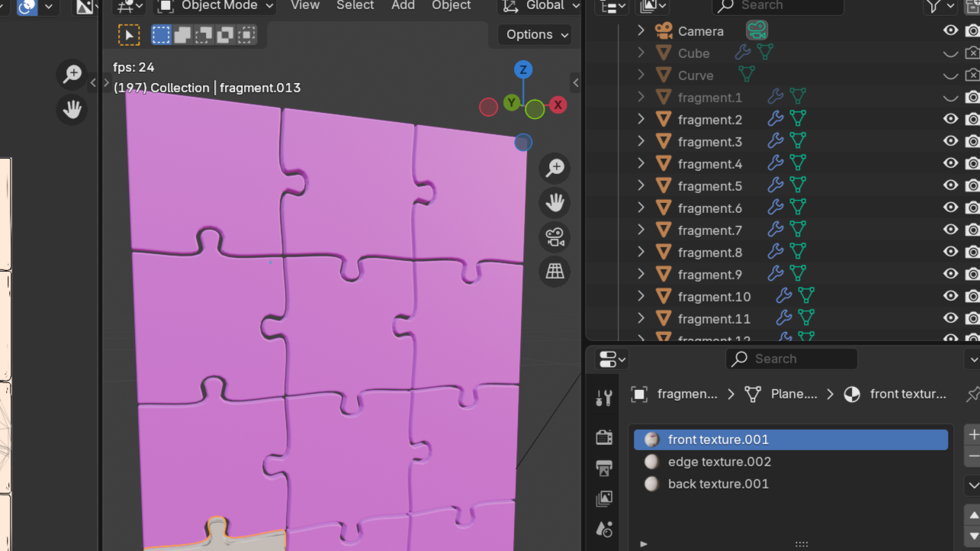Click pan hand in left editor

(72, 110)
